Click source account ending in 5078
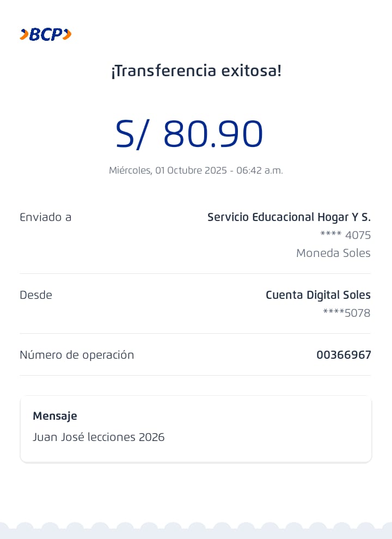The image size is (392, 539). (346, 313)
